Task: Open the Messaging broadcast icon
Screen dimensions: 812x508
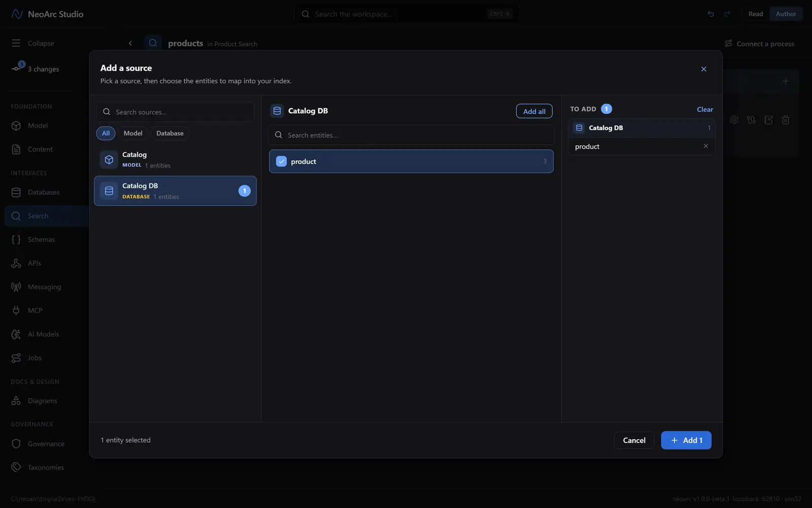Action: (x=16, y=287)
